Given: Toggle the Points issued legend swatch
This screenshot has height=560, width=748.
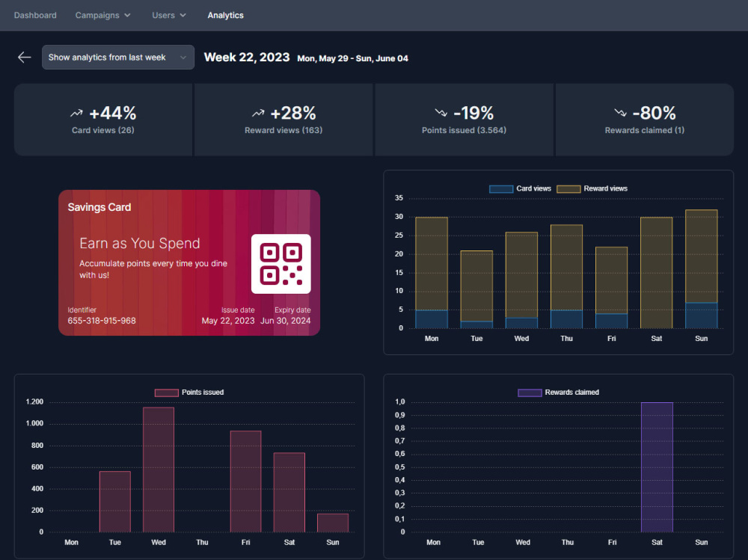Looking at the screenshot, I should click(167, 393).
